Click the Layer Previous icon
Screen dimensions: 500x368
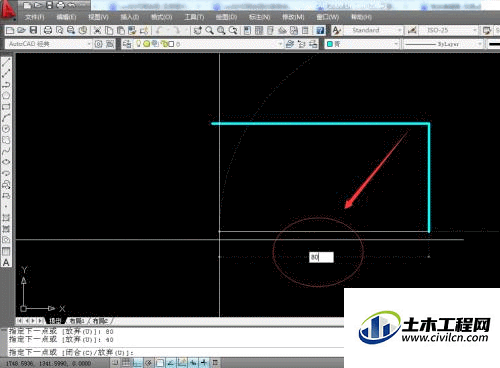[x=302, y=44]
